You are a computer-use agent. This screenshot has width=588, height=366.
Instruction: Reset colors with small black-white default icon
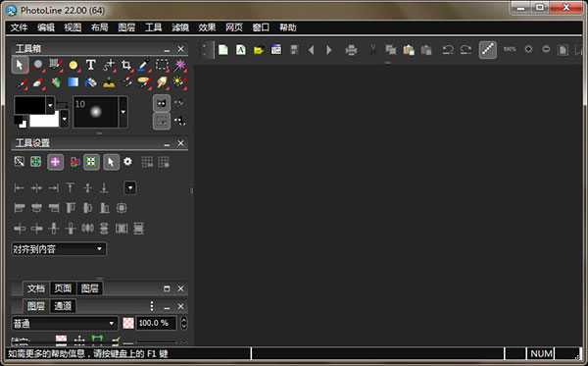(20, 122)
